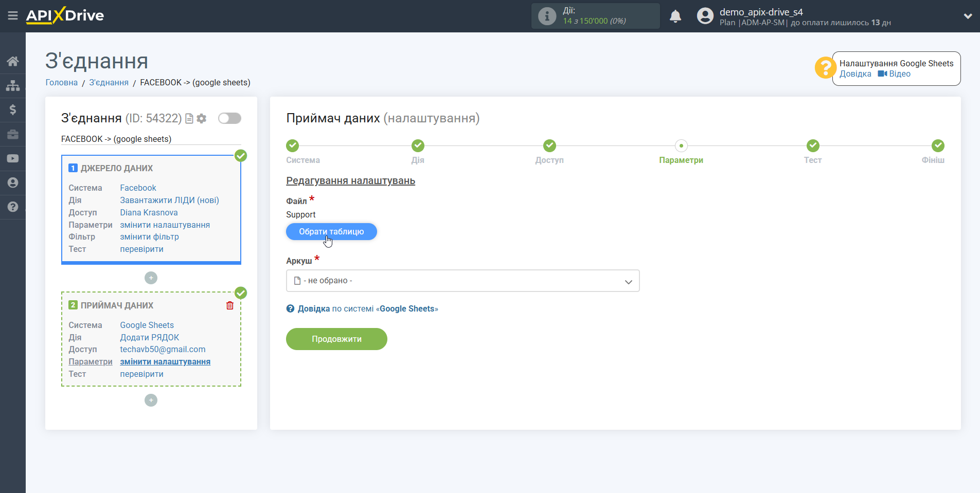Open the briefcase sidebar icon

pos(13,134)
